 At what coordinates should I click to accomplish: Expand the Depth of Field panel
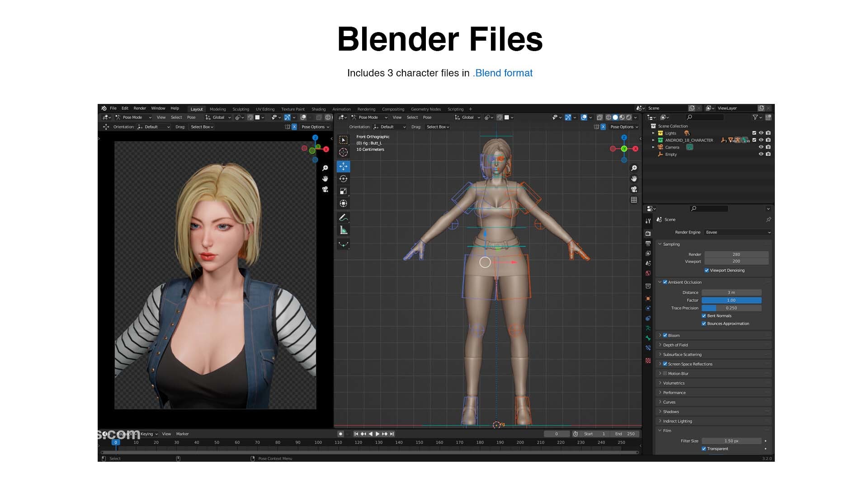[x=675, y=345]
